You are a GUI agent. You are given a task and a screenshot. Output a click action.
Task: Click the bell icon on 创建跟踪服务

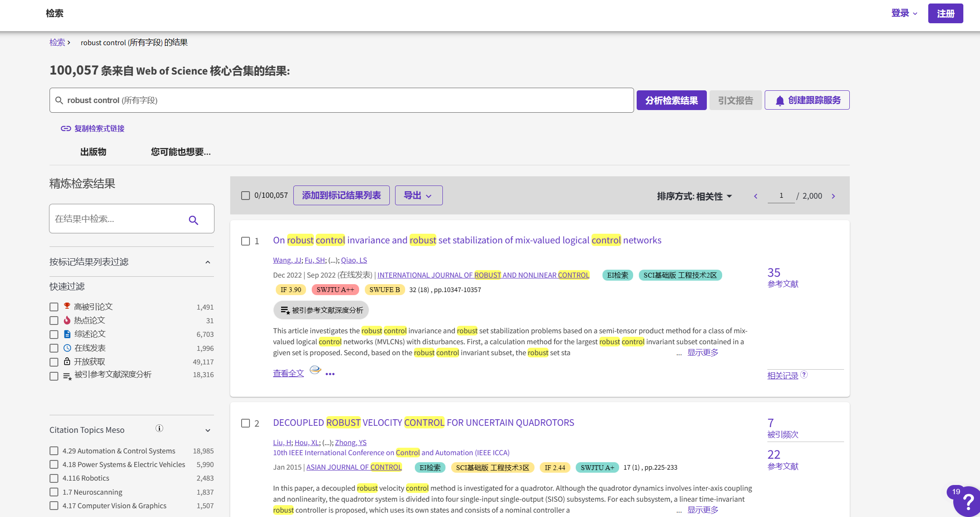(780, 101)
